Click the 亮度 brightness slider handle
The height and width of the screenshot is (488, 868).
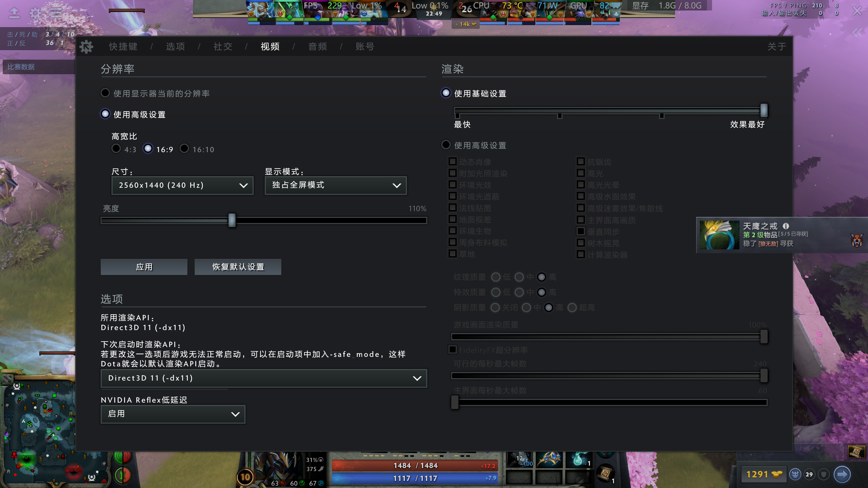[232, 220]
